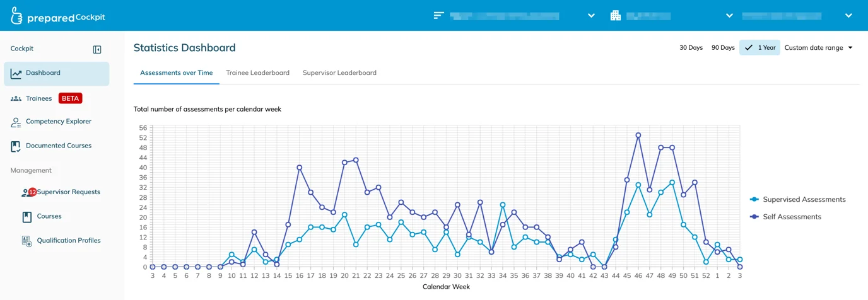Click the Dashboard chart icon
Screen dimensions: 868x300
coord(16,74)
